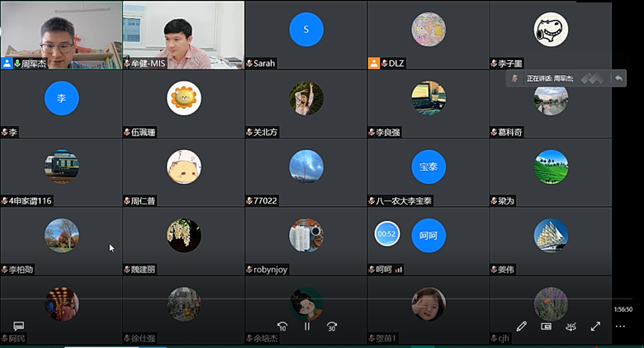Open the more options ellipsis menu

[x=620, y=327]
